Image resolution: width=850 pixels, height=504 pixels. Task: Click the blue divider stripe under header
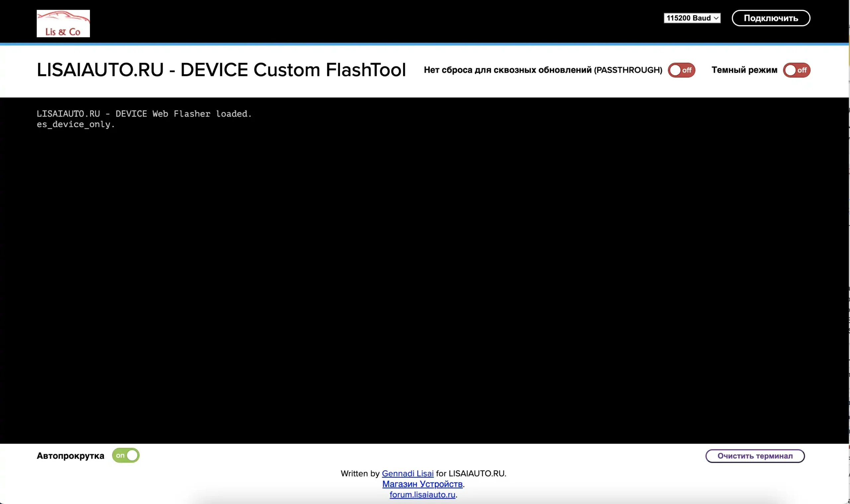(x=424, y=44)
